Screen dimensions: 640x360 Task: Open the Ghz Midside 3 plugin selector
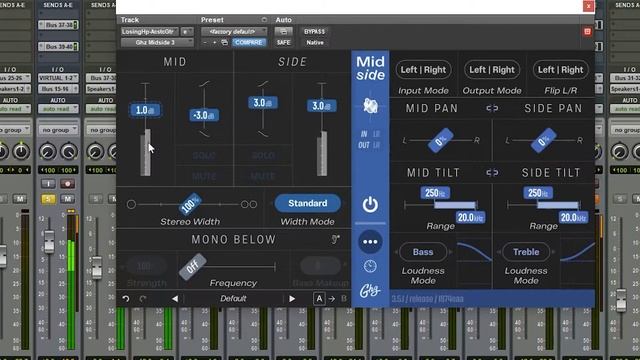(157, 42)
